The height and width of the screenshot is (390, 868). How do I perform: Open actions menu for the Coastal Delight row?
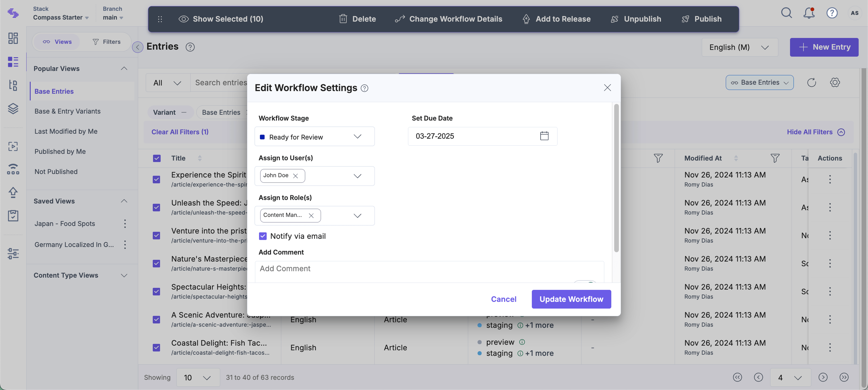coord(830,347)
